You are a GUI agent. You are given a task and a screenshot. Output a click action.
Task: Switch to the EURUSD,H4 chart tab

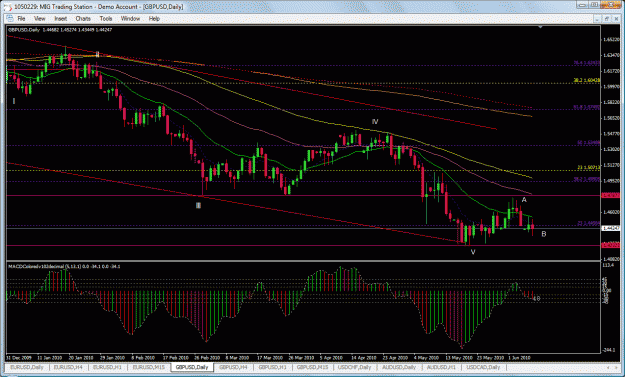click(x=68, y=367)
